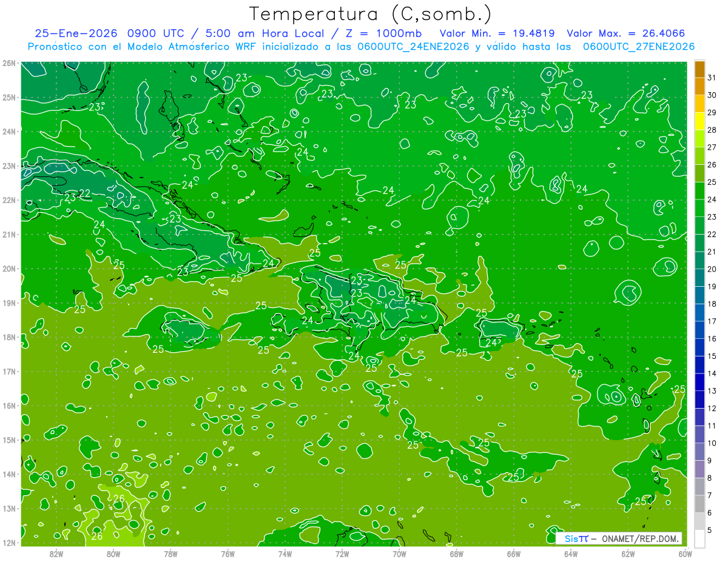Viewport: 728px width, 562px height.
Task: Click latitude axis label '19N'
Action: [x=8, y=303]
